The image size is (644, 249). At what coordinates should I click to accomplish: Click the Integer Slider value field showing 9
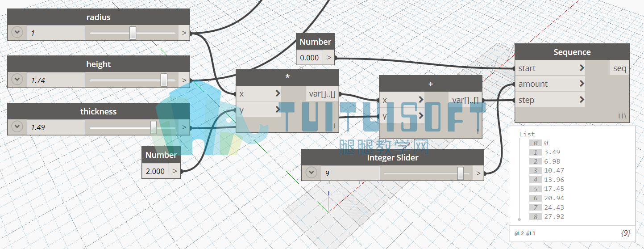pos(350,173)
